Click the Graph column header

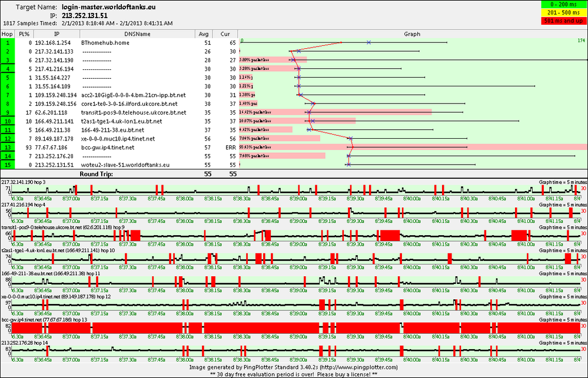(412, 34)
